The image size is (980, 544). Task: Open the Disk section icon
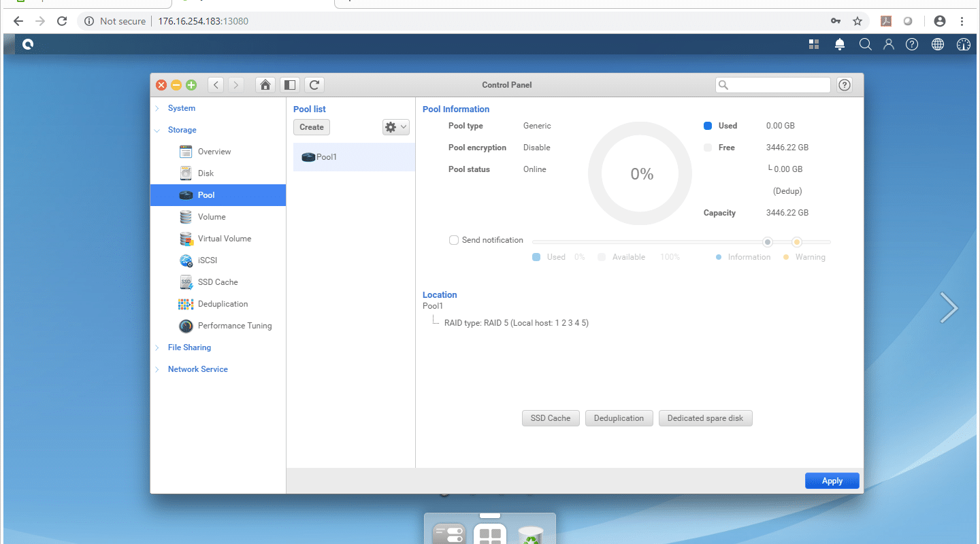point(186,173)
